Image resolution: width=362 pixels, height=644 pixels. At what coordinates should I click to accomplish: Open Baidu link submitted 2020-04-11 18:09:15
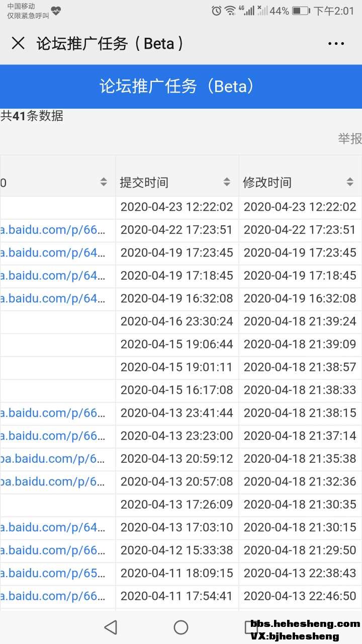pyautogui.click(x=53, y=573)
